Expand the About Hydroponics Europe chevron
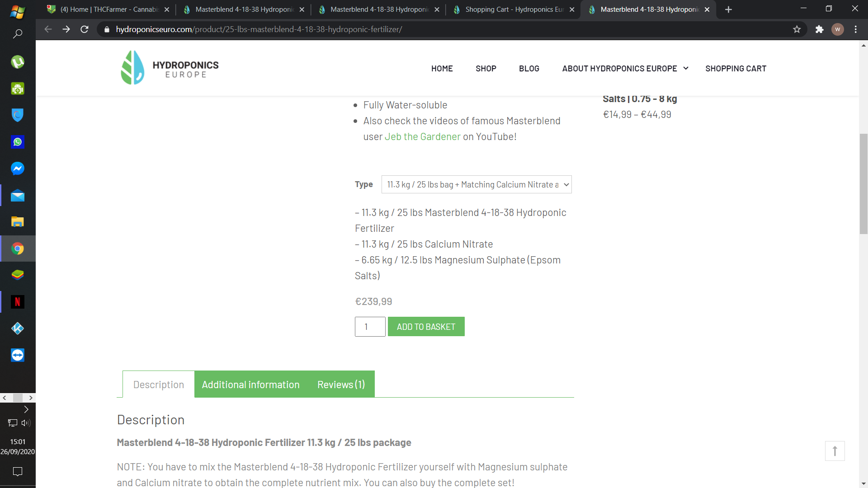Viewport: 868px width, 488px height. pos(686,68)
